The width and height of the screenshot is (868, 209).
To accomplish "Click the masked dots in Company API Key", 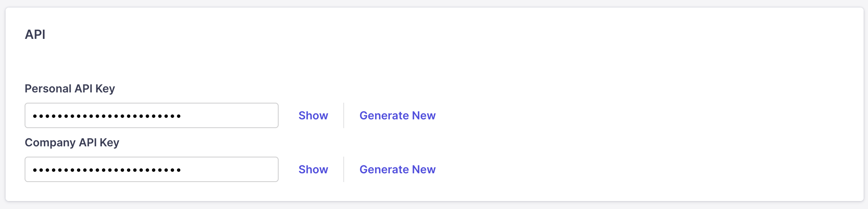I will tap(106, 170).
